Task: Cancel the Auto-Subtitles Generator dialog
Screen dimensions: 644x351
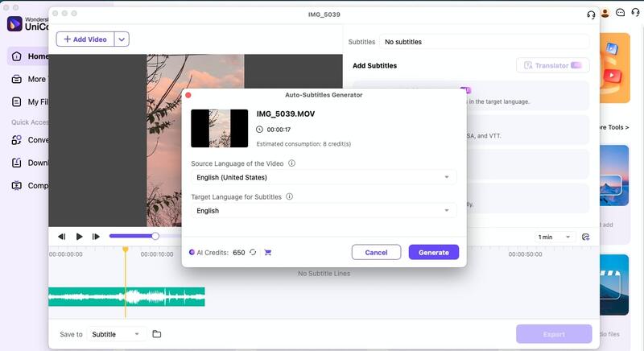Action: (x=376, y=252)
